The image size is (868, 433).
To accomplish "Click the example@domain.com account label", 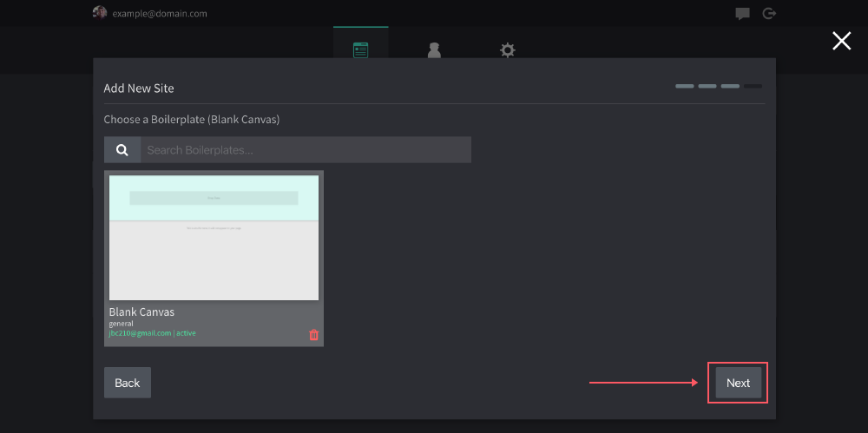I will click(160, 14).
